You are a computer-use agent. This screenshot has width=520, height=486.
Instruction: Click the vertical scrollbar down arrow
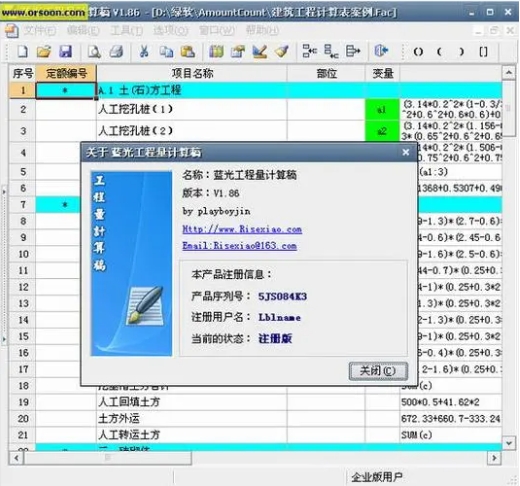509,443
